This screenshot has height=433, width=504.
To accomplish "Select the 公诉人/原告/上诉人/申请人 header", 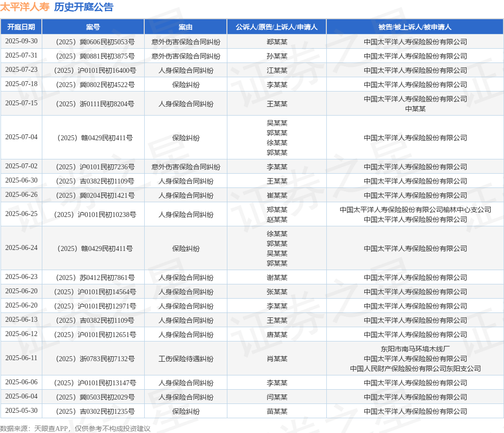I will click(277, 27).
